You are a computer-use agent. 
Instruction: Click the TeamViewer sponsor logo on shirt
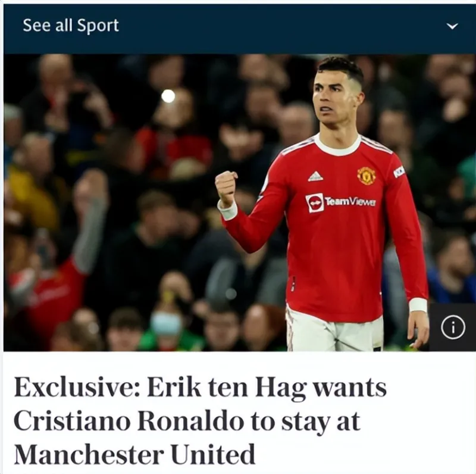pyautogui.click(x=340, y=202)
